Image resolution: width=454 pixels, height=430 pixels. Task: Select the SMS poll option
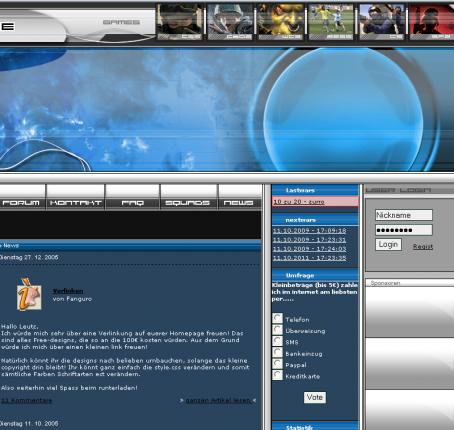[277, 341]
